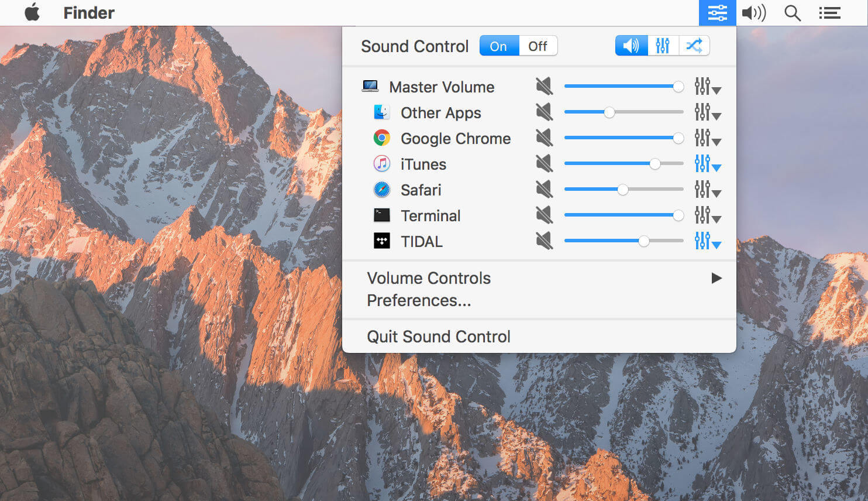Image resolution: width=868 pixels, height=501 pixels.
Task: Open the Notification Center list icon
Action: coord(829,13)
